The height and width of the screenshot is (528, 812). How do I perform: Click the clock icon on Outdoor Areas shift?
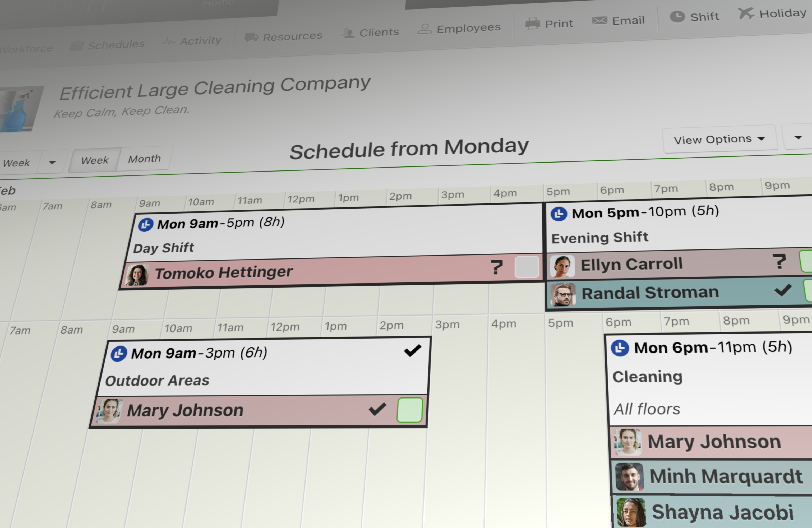(x=119, y=354)
